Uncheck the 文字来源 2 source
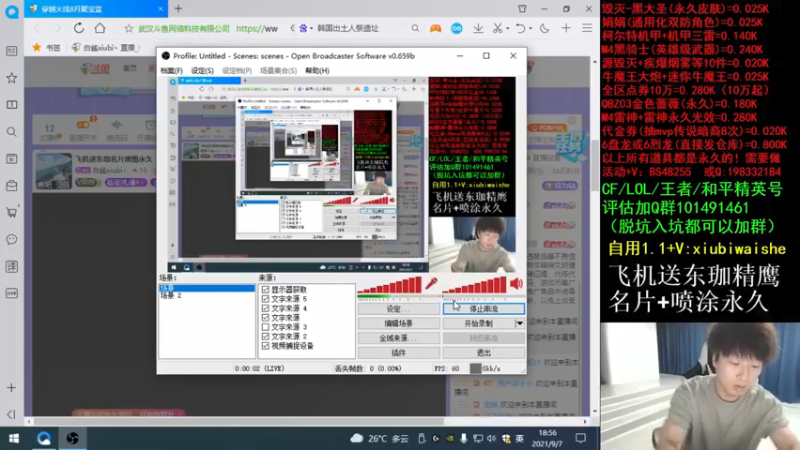Viewport: 800px width, 450px height. click(265, 336)
